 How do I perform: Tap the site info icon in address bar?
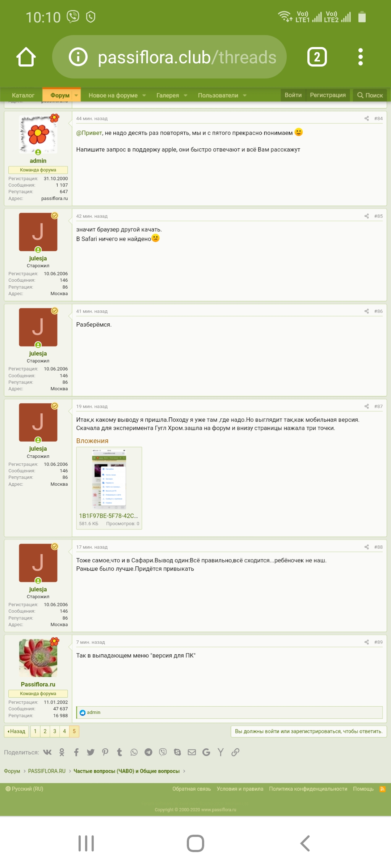[x=78, y=57]
